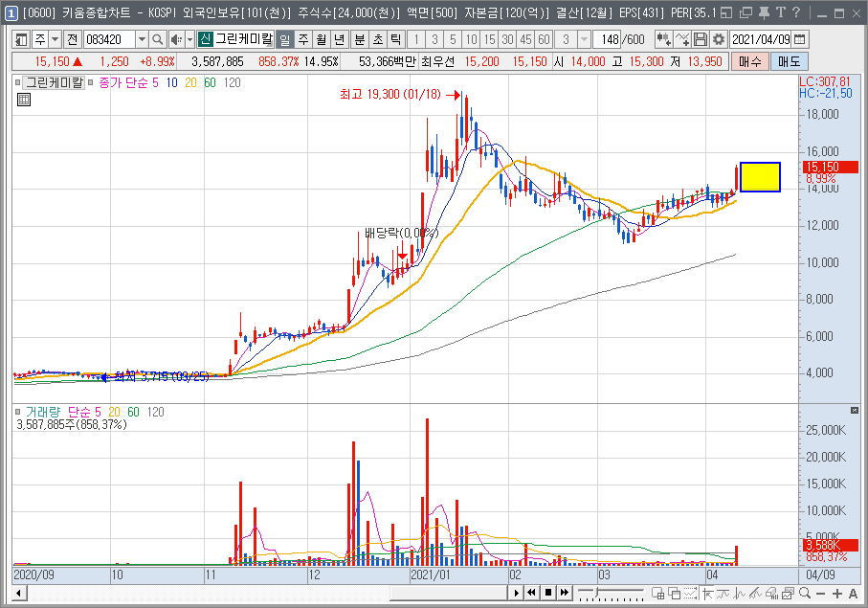868x608 pixels.
Task: Expand the sound alert options dropdown arrow
Action: tap(189, 39)
